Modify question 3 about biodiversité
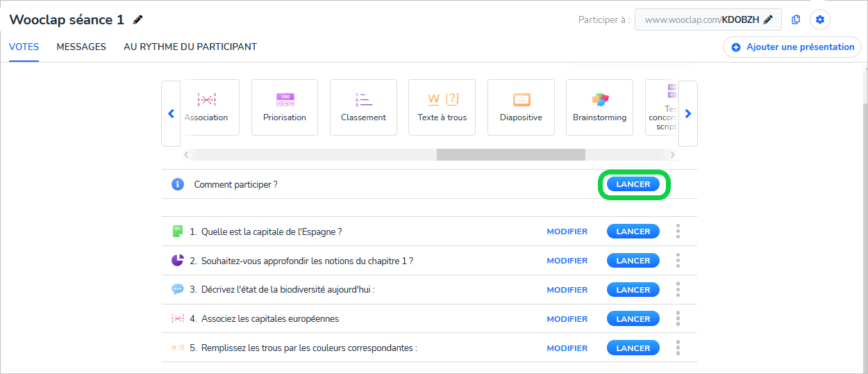Screen dimensions: 868x374 (567, 290)
